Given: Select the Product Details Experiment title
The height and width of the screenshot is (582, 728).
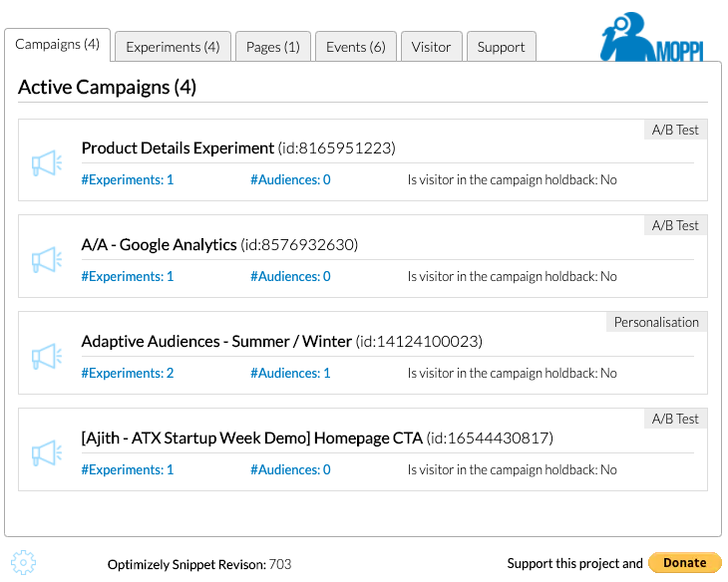Looking at the screenshot, I should point(178,148).
